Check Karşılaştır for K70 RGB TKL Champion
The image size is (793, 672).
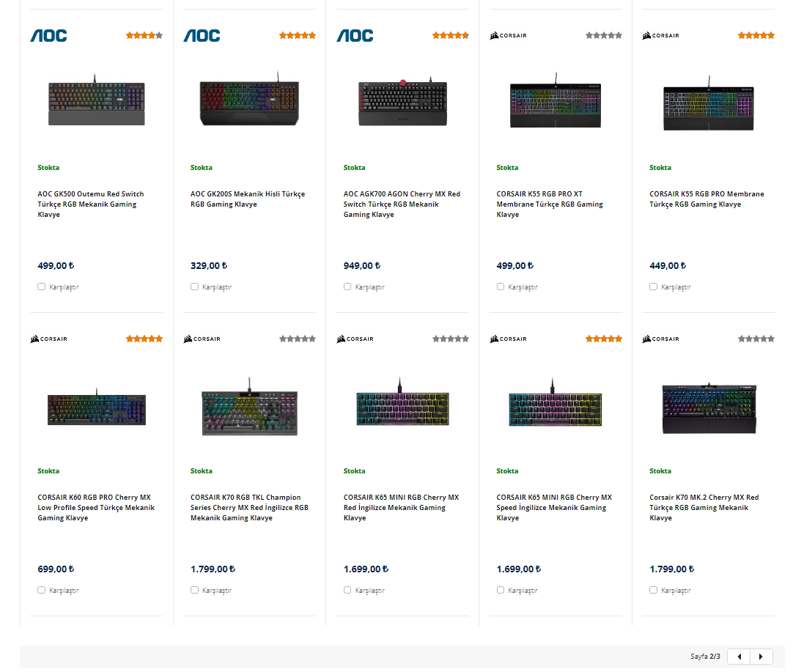(195, 590)
